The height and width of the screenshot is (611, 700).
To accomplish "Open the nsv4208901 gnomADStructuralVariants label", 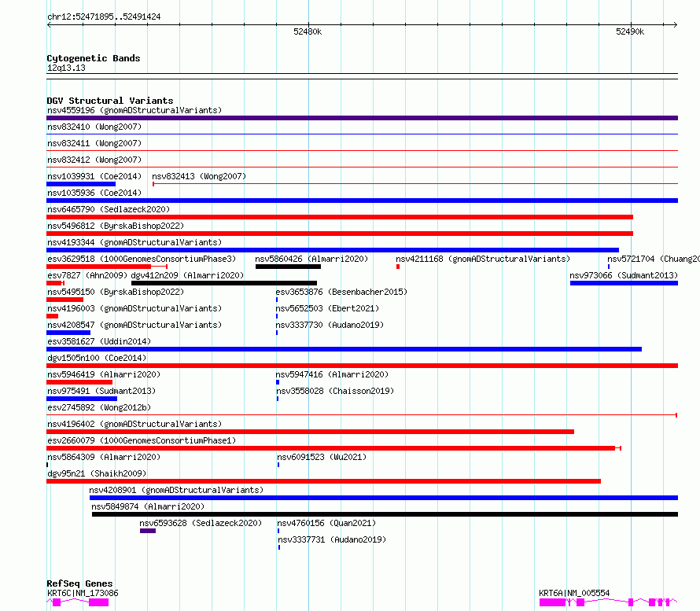I will [176, 490].
